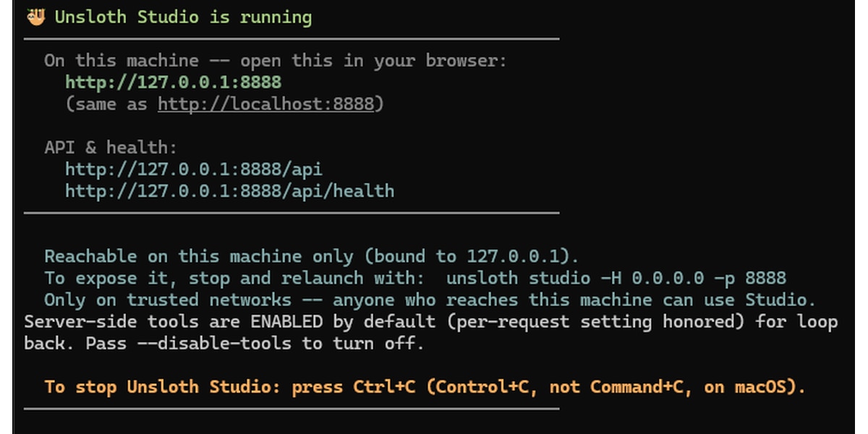Open the http://127.0.0.1:8888 link
The width and height of the screenshot is (868, 434).
point(174,82)
